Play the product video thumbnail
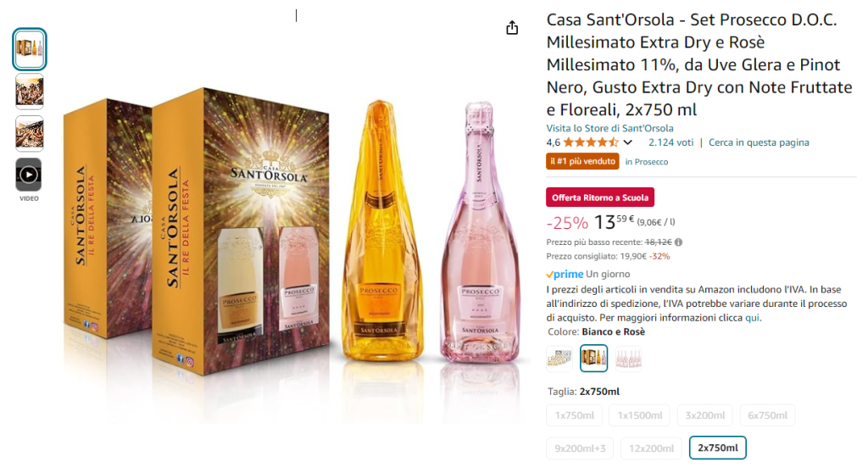 point(29,175)
